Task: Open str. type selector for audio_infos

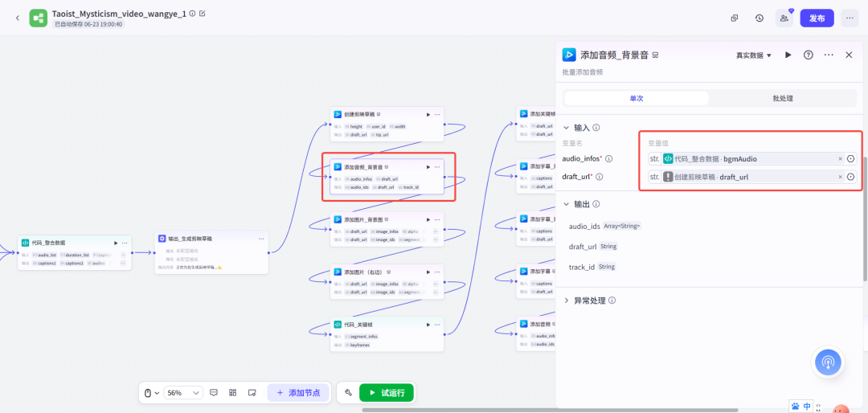Action: 654,159
